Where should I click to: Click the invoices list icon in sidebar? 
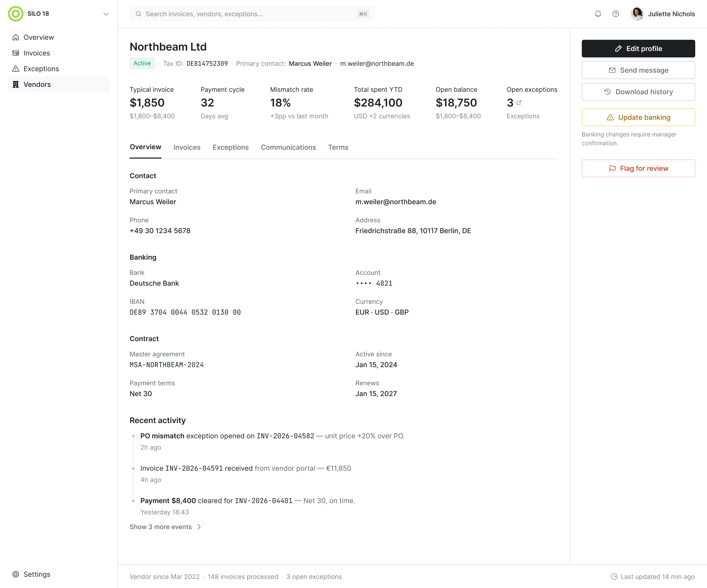click(15, 53)
